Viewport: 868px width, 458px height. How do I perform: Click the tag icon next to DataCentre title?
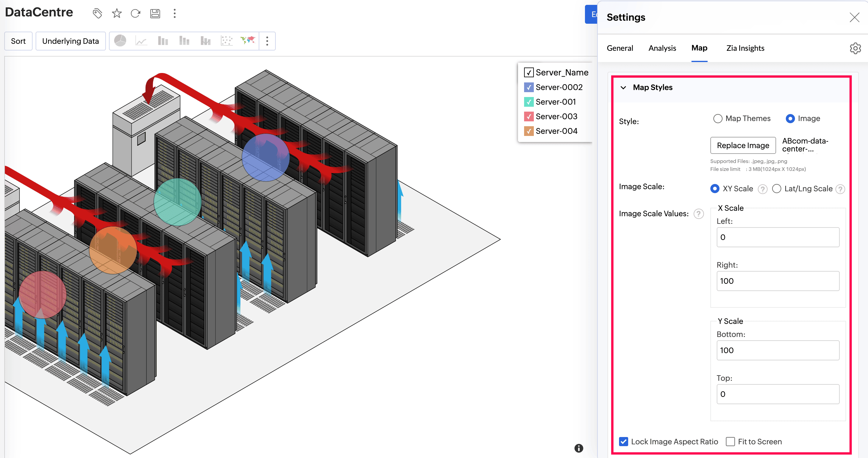[97, 13]
